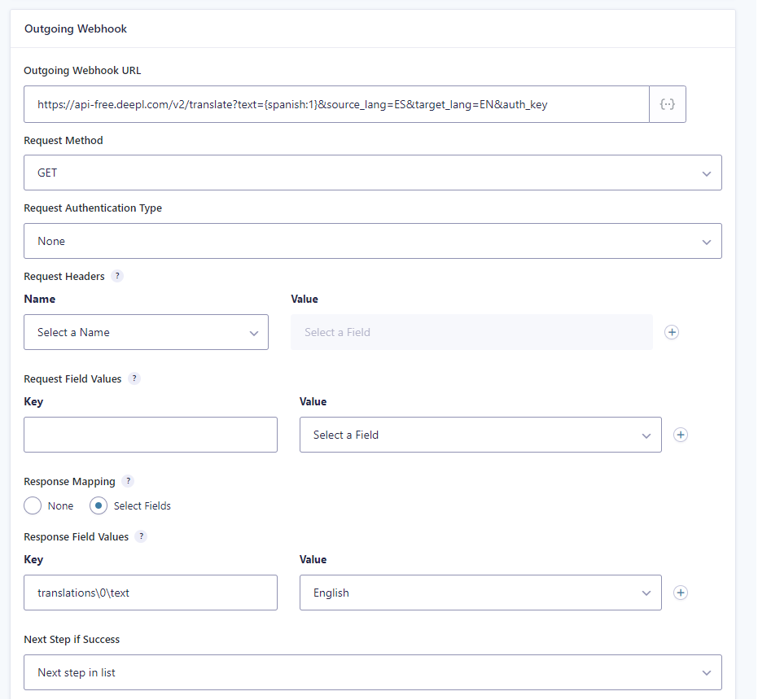Show help tooltip for Response Mapping
The width and height of the screenshot is (758, 700).
tap(128, 481)
